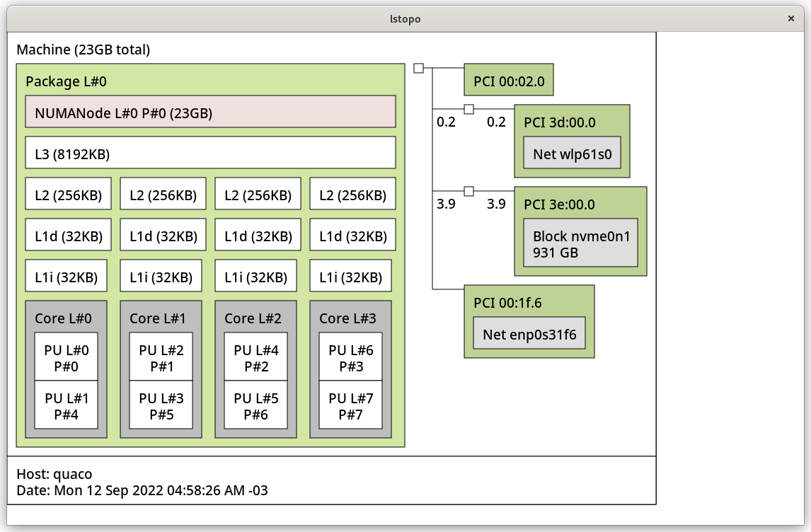Click the PCI root bridge square node
This screenshot has width=811, height=532.
[418, 68]
